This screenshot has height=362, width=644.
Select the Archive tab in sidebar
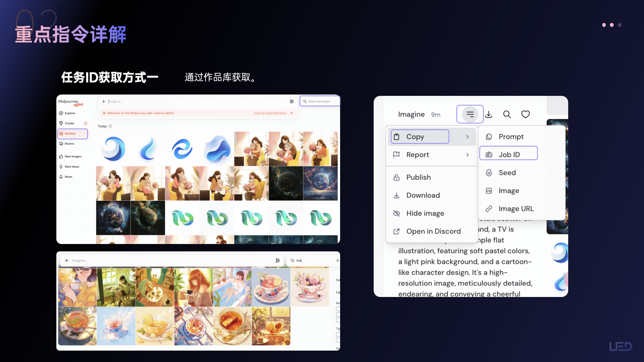pos(70,133)
